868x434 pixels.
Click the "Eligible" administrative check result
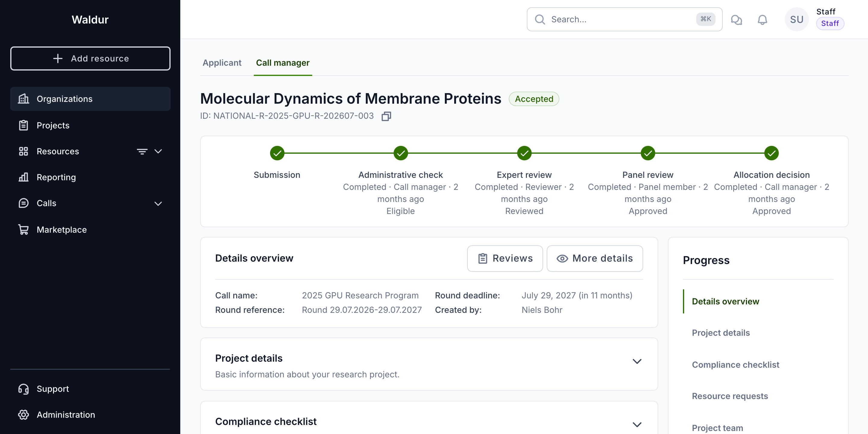point(401,211)
